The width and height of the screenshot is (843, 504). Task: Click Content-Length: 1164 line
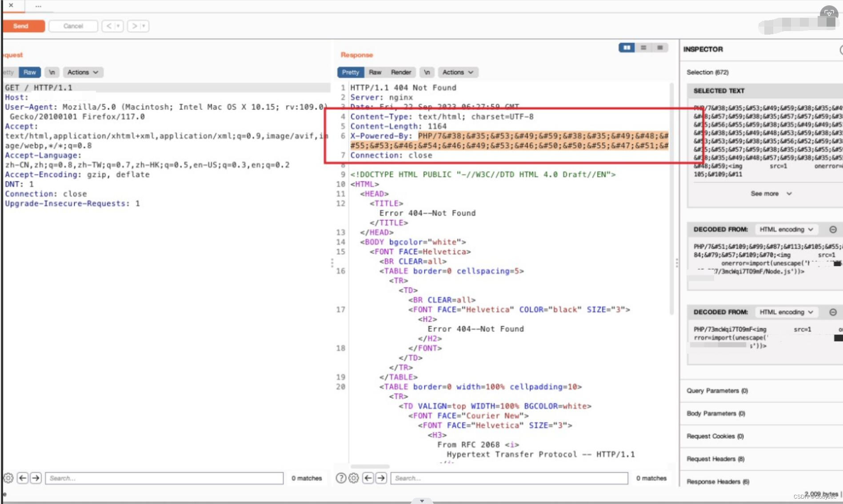399,127
